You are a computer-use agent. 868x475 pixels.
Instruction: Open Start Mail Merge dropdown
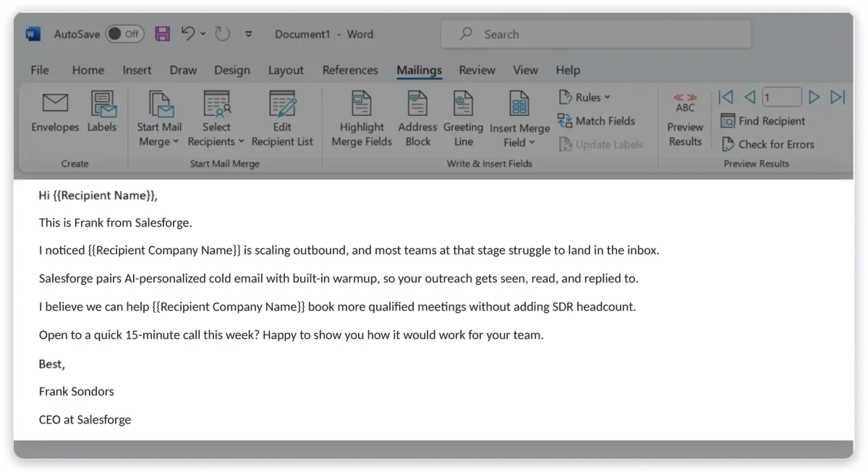click(159, 119)
